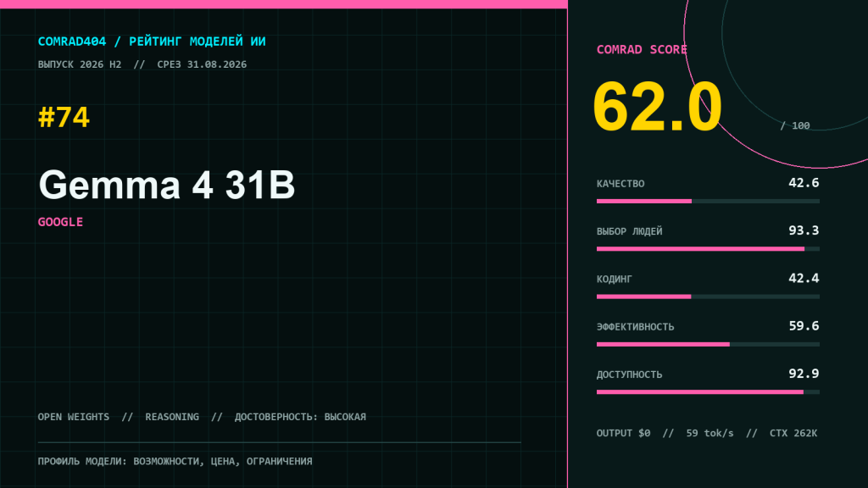This screenshot has height=488, width=868.
Task: Click the ВЫБОР ЛЮДЕЙ metric label
Action: 630,231
